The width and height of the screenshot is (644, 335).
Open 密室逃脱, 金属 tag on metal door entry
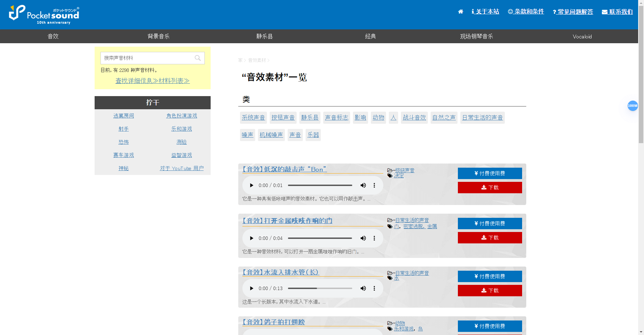(x=420, y=226)
